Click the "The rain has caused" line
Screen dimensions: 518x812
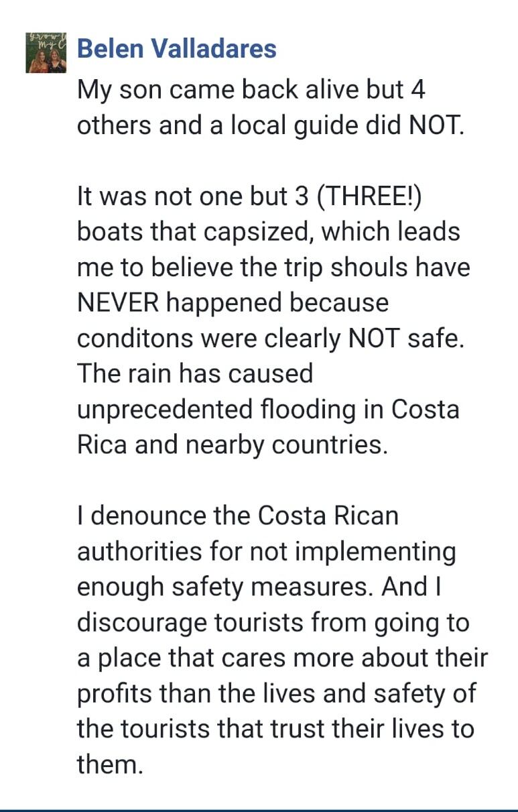(x=195, y=373)
